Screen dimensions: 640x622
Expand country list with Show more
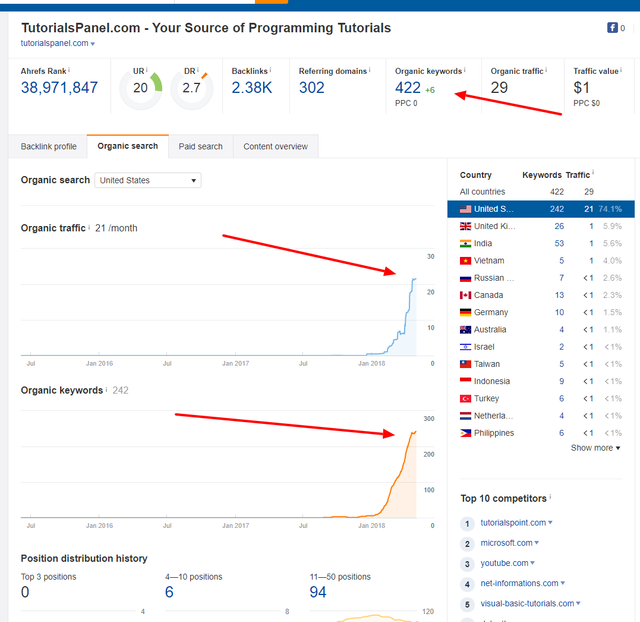[x=595, y=448]
